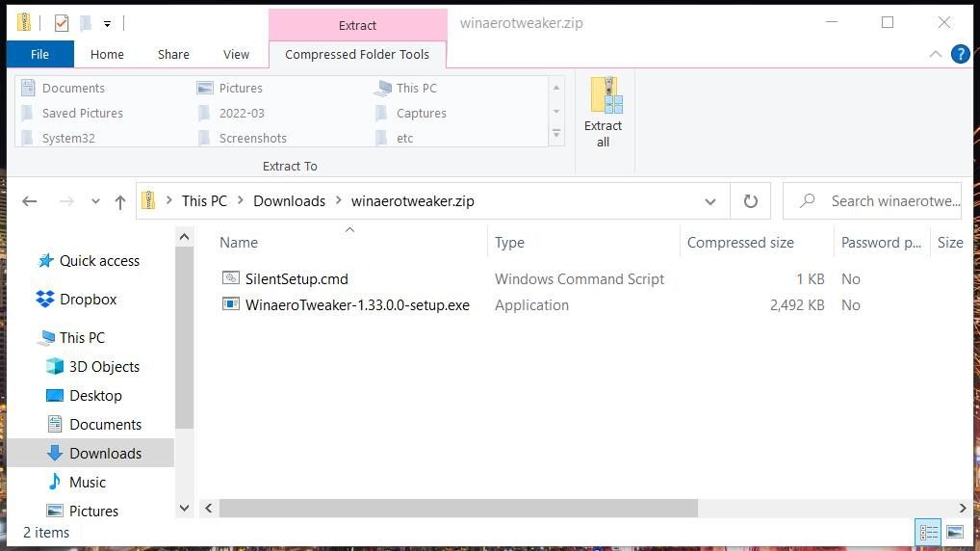The image size is (980, 551).
Task: Select the SilentSetup.cmd file
Action: click(x=297, y=279)
